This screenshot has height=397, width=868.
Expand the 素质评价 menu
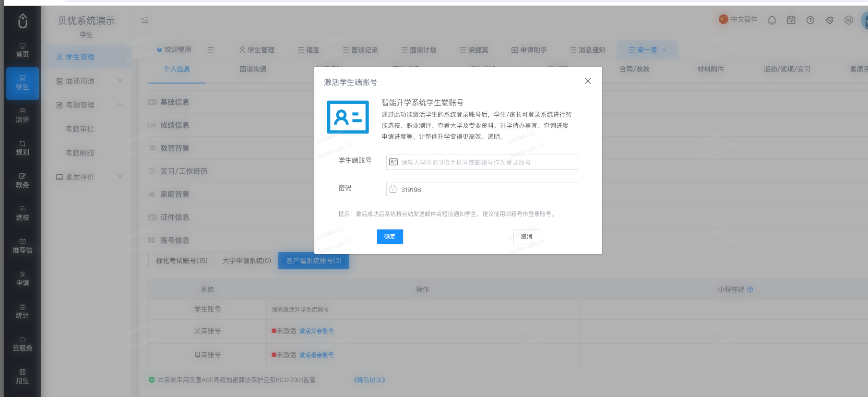(x=89, y=177)
